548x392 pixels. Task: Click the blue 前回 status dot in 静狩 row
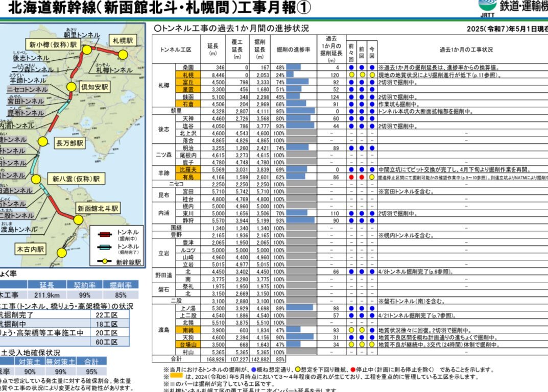click(x=362, y=220)
